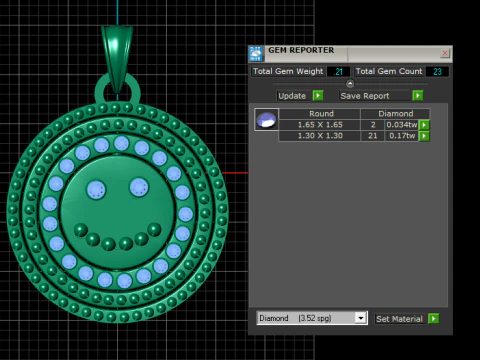Click the gem count cell showing 21
The width and height of the screenshot is (480, 360).
click(373, 136)
